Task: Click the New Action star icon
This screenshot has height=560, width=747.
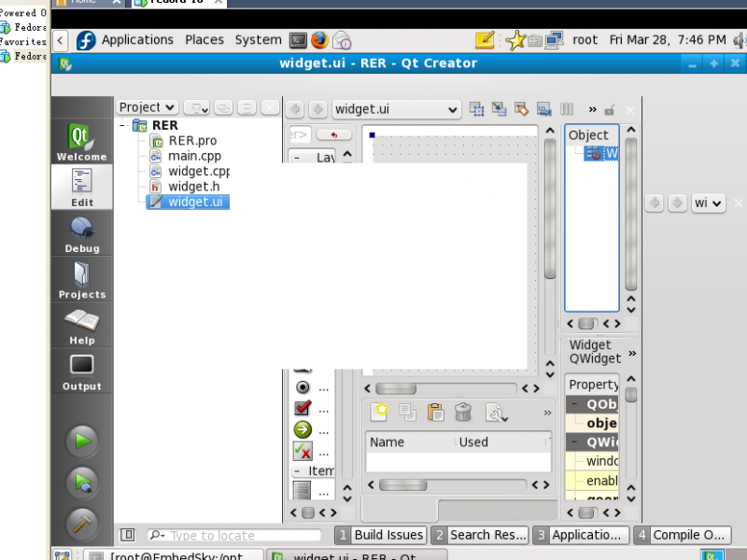Action: [x=379, y=412]
